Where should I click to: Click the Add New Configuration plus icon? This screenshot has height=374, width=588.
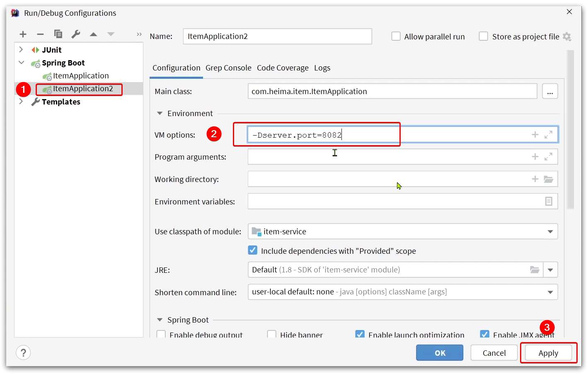pyautogui.click(x=23, y=34)
